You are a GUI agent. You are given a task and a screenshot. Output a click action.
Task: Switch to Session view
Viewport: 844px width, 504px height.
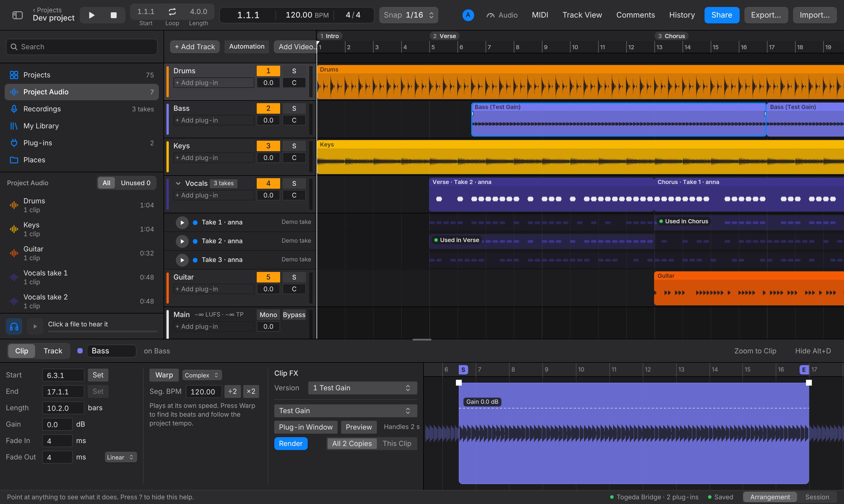pyautogui.click(x=817, y=497)
